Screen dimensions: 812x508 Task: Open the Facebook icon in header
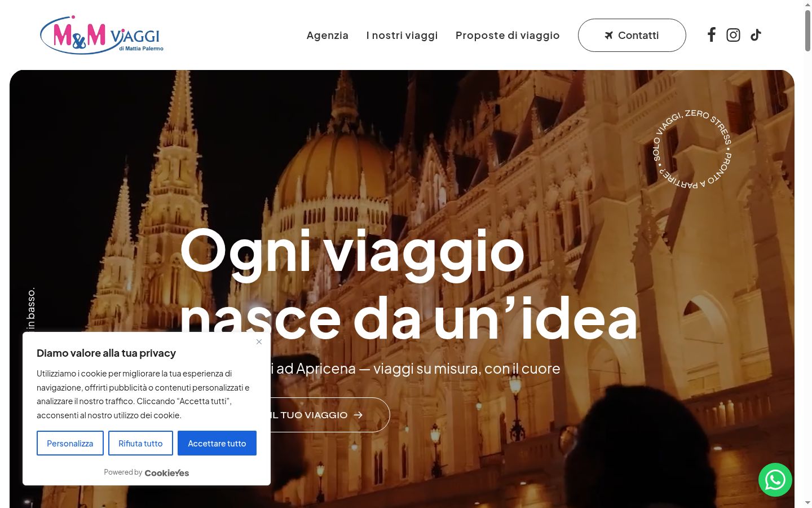[712, 35]
